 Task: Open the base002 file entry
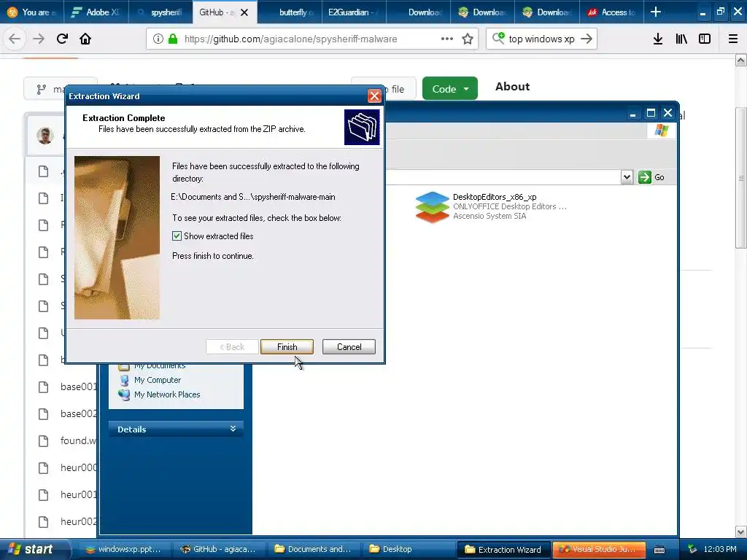coord(78,414)
